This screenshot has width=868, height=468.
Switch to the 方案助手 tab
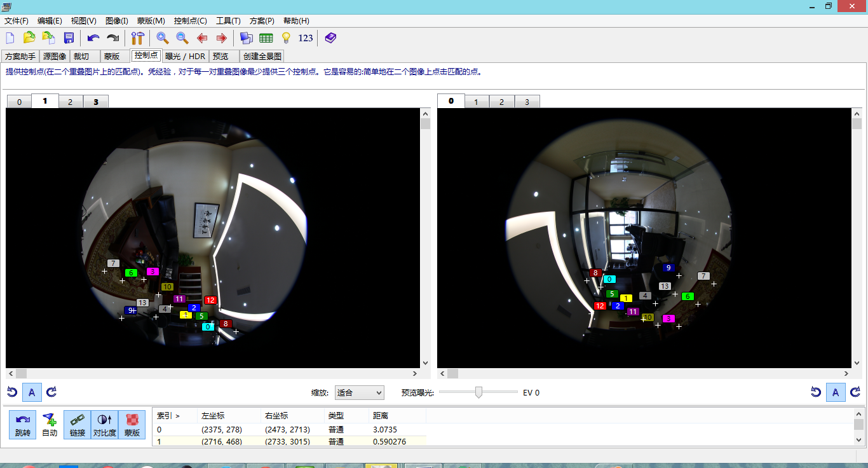(20, 57)
